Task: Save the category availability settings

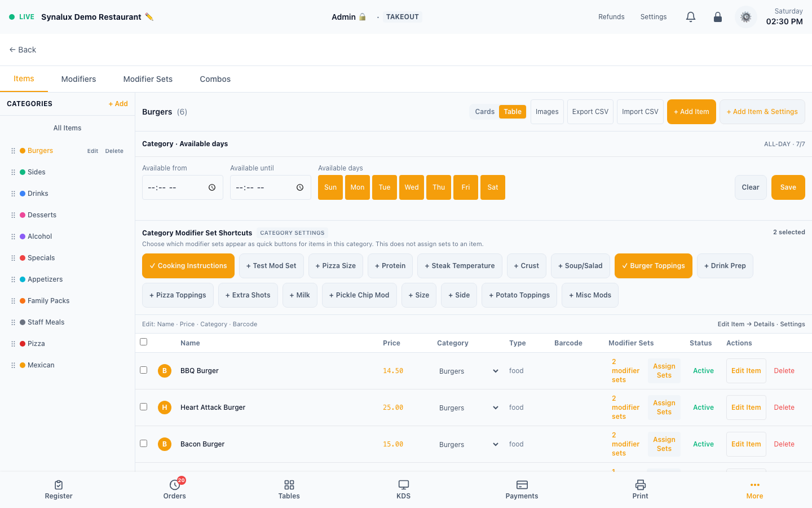Action: pos(788,187)
